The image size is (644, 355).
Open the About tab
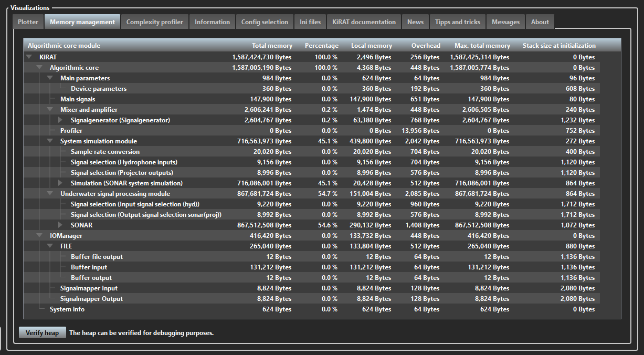[540, 22]
